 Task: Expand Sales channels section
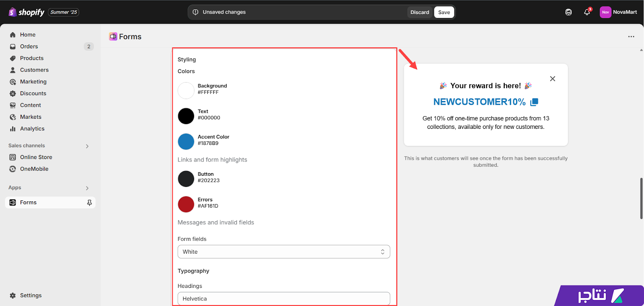(x=87, y=146)
